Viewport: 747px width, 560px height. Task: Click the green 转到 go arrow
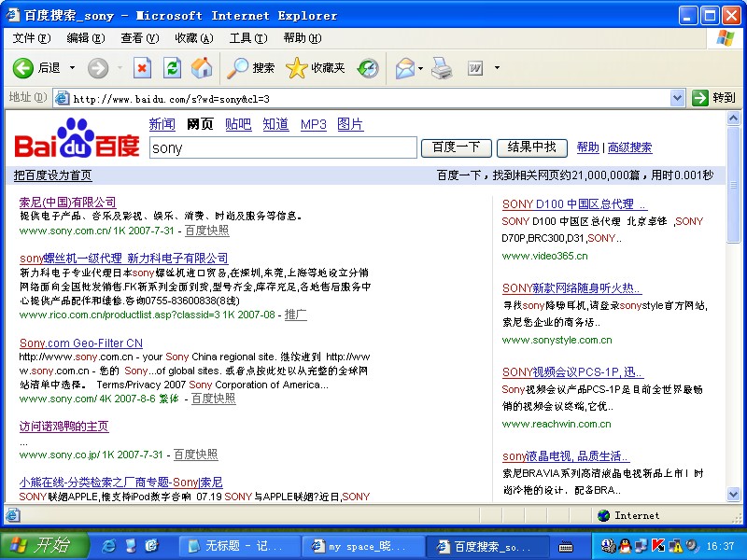[699, 98]
